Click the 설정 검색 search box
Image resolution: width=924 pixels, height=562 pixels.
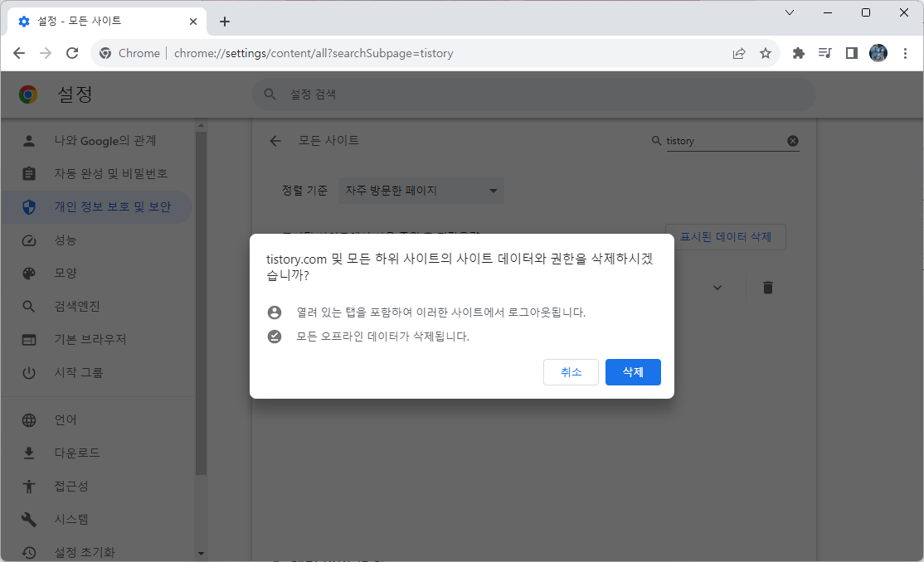534,94
